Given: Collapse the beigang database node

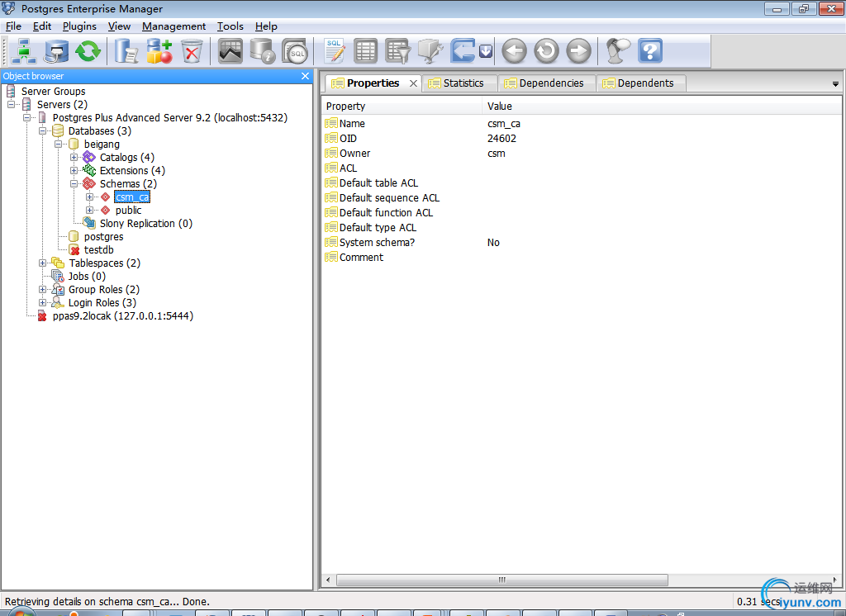Looking at the screenshot, I should point(58,144).
